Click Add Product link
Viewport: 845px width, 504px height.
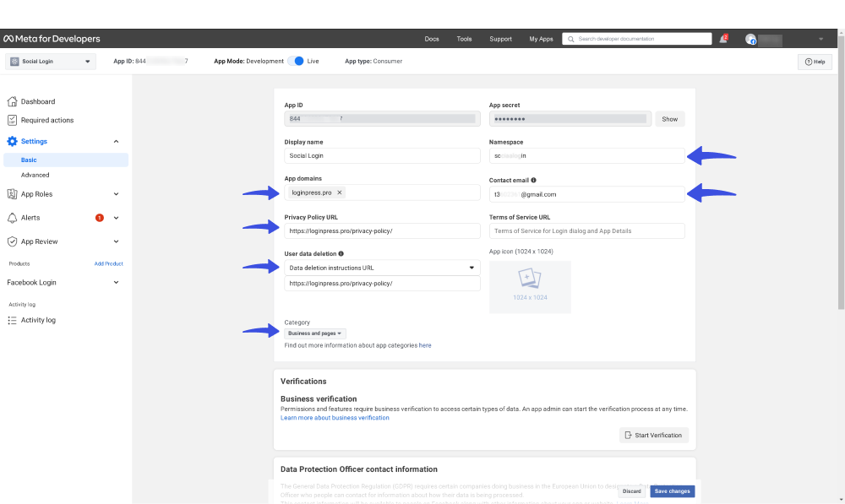pyautogui.click(x=109, y=264)
